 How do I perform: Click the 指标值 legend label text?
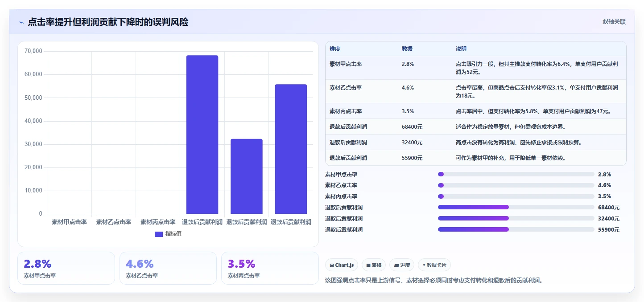coord(173,234)
